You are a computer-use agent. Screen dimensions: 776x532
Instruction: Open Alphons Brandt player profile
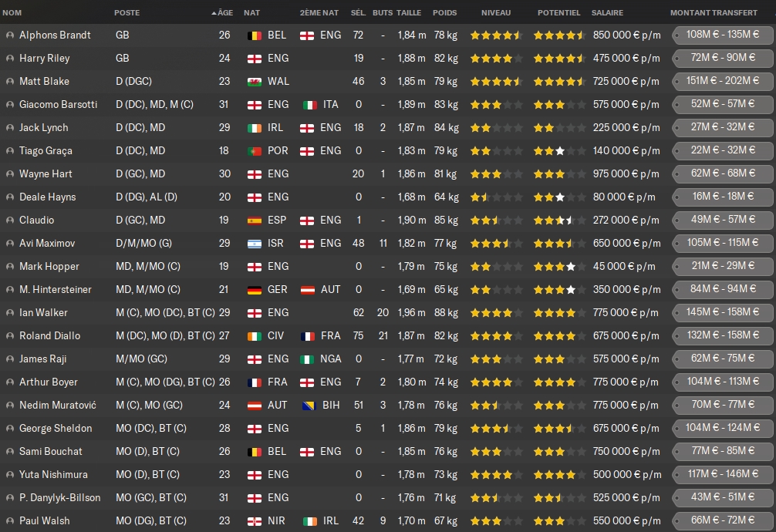(55, 35)
